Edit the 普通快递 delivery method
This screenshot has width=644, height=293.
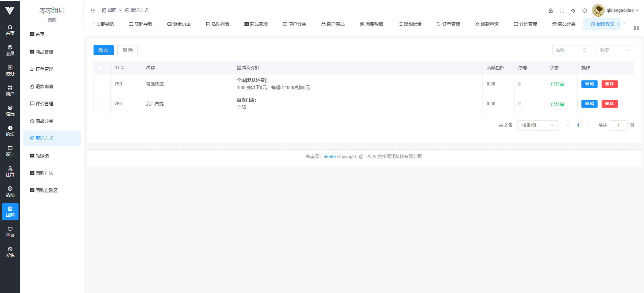click(x=589, y=84)
